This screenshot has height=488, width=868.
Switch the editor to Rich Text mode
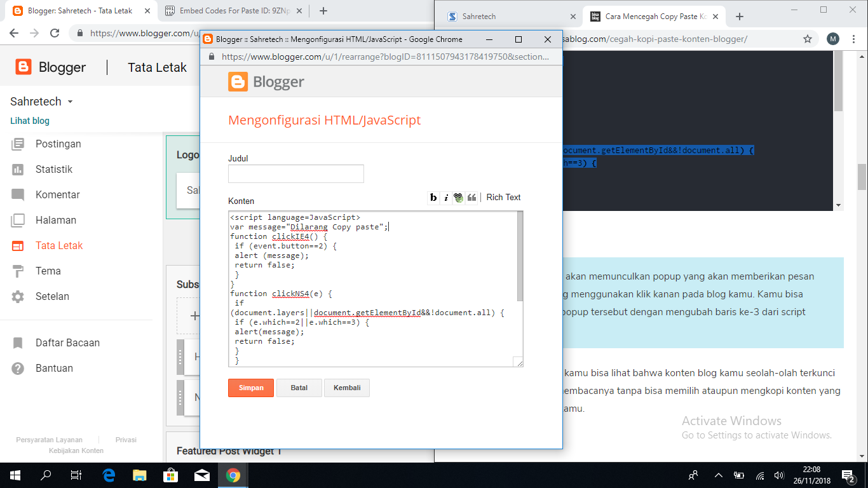point(503,198)
